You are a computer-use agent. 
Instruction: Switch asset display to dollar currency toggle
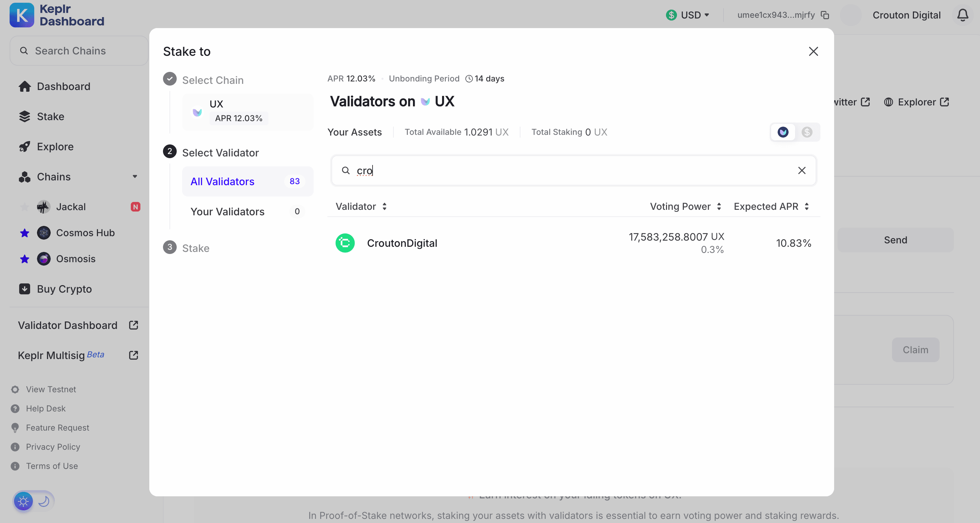(807, 132)
